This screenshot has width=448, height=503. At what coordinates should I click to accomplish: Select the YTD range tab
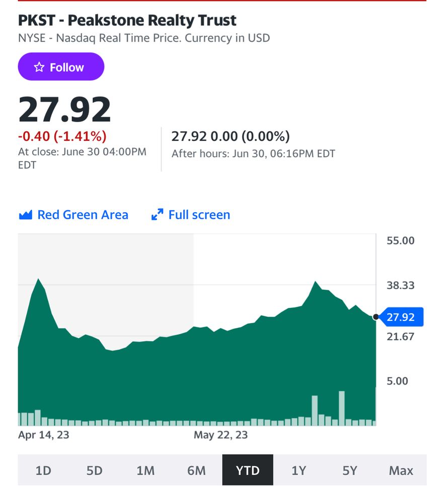(248, 470)
